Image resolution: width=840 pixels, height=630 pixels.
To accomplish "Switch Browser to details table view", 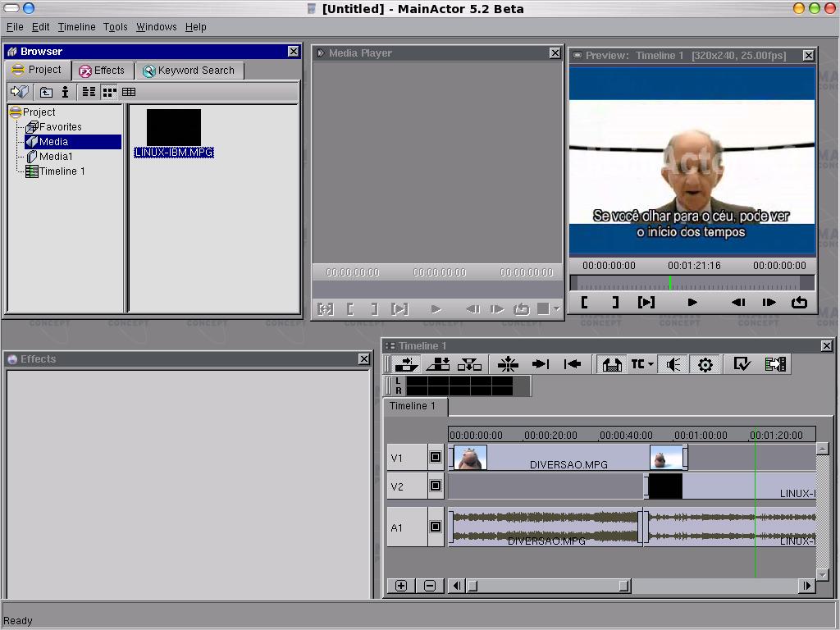I will pos(129,92).
